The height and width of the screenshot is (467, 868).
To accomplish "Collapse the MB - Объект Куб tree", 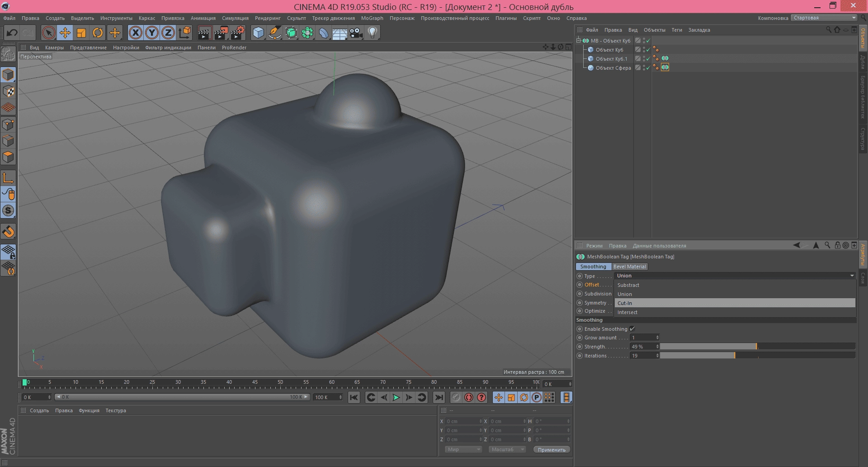I will [578, 40].
